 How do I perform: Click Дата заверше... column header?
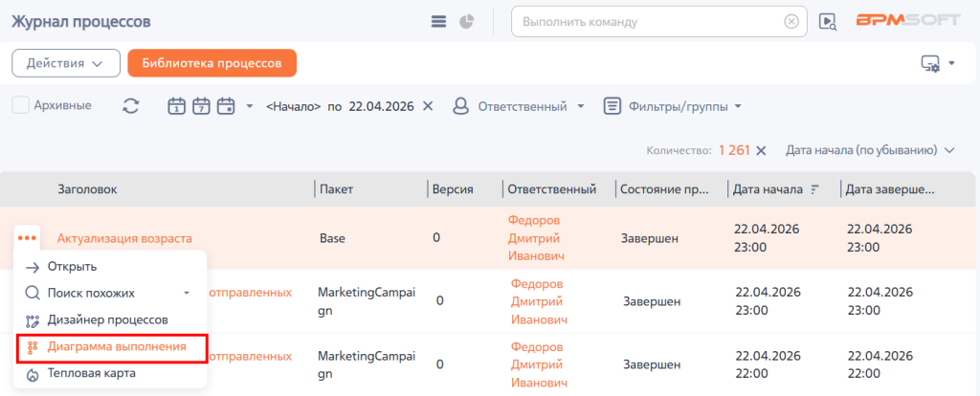click(890, 189)
